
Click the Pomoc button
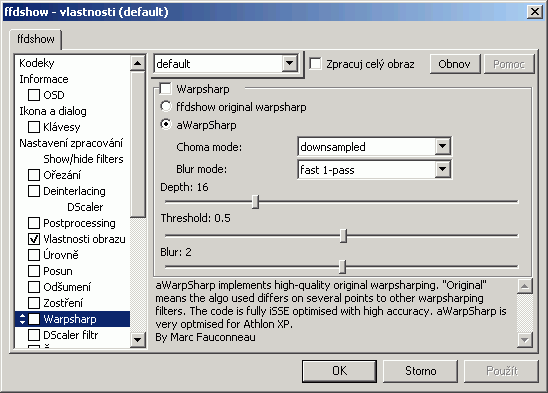coord(509,64)
